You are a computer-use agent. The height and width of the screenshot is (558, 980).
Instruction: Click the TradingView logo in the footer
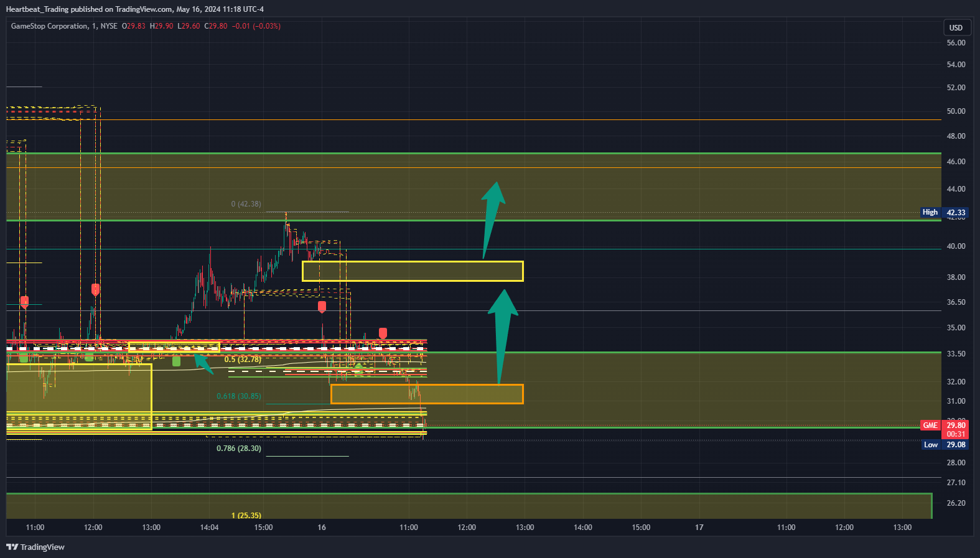click(35, 547)
